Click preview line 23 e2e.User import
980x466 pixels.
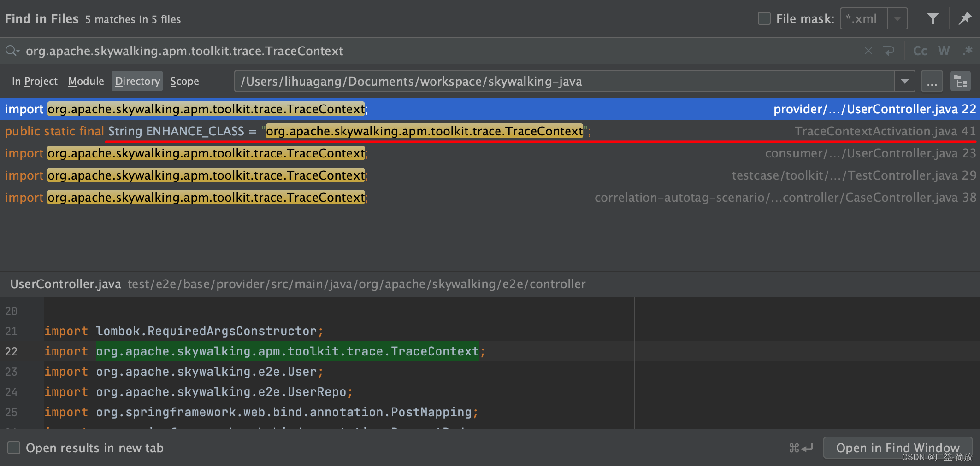tap(184, 372)
